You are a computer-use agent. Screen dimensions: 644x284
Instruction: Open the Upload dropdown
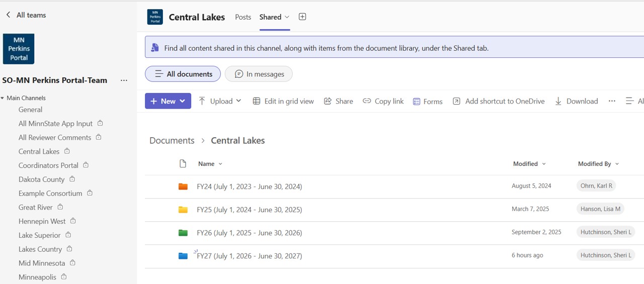tap(220, 101)
